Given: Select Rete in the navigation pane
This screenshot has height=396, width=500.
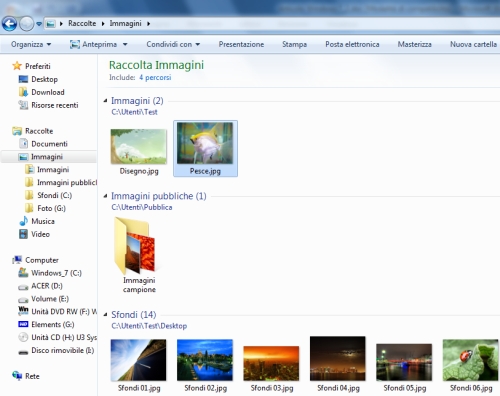Looking at the screenshot, I should 26,376.
